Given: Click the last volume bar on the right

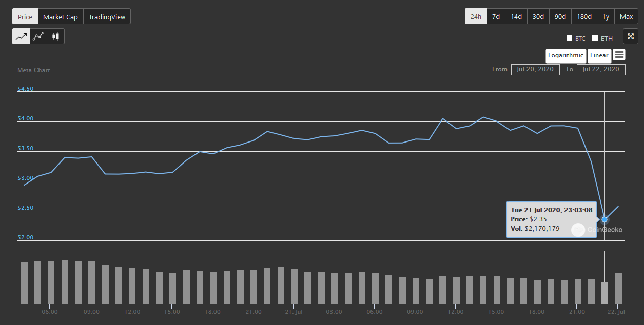Looking at the screenshot, I should tap(618, 288).
